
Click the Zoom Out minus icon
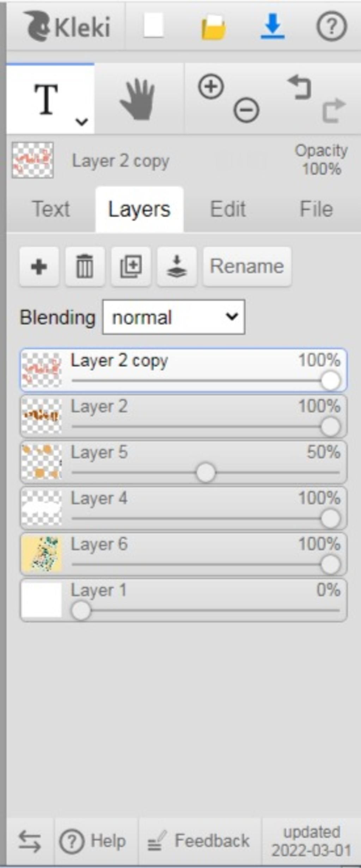246,110
